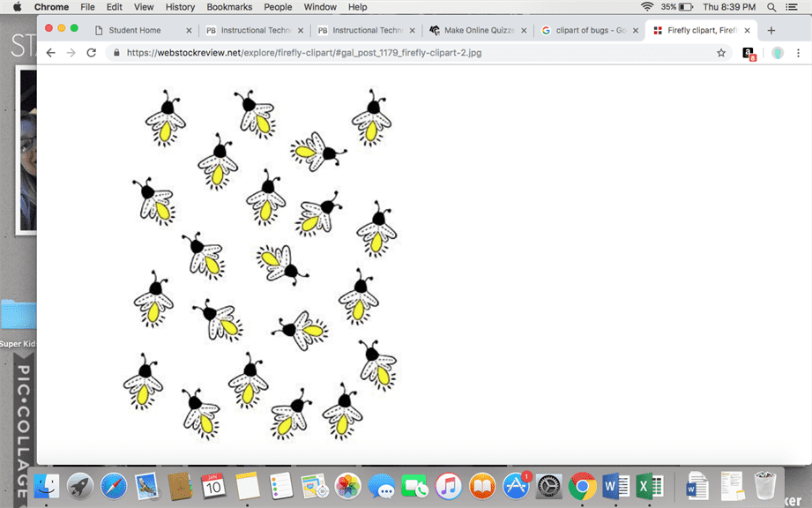Close the Firefly clipart tab
Viewport: 812px width, 508px height.
tap(748, 30)
